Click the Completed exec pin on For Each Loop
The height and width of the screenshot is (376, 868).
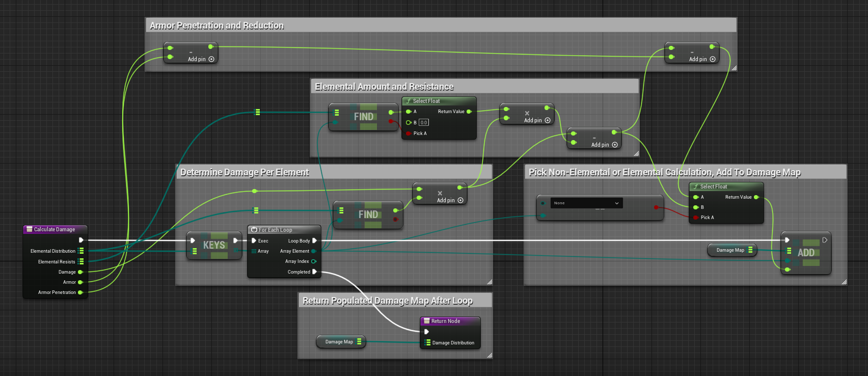tap(314, 272)
